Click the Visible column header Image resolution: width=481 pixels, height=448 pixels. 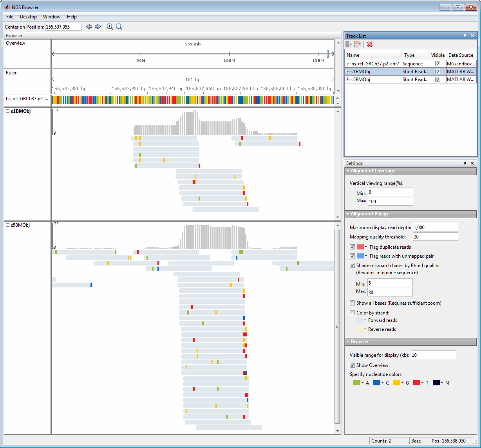point(438,55)
